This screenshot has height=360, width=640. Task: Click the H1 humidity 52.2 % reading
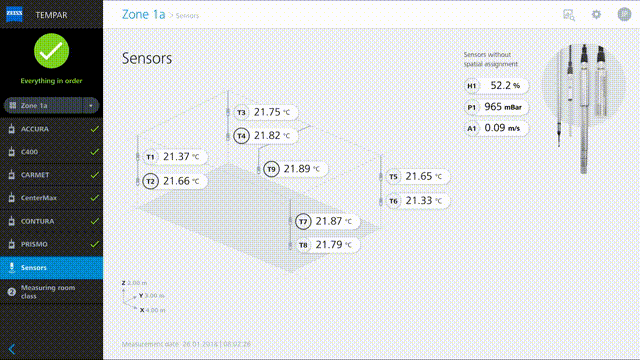(x=496, y=86)
